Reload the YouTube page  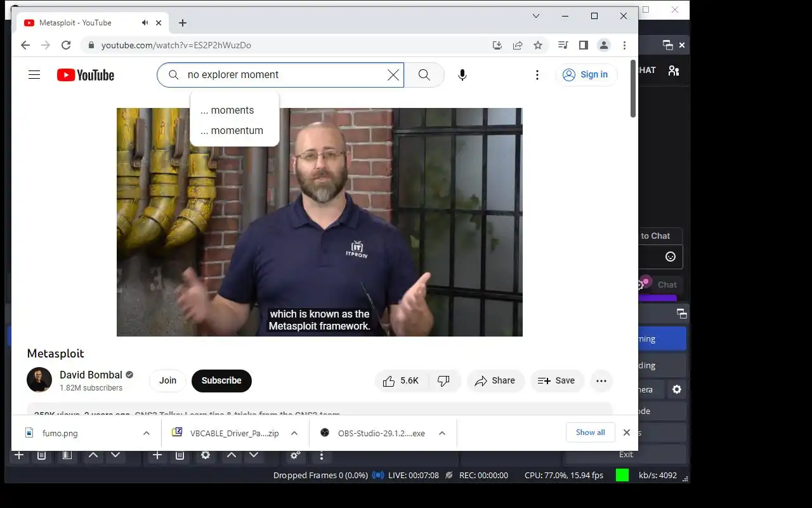66,45
